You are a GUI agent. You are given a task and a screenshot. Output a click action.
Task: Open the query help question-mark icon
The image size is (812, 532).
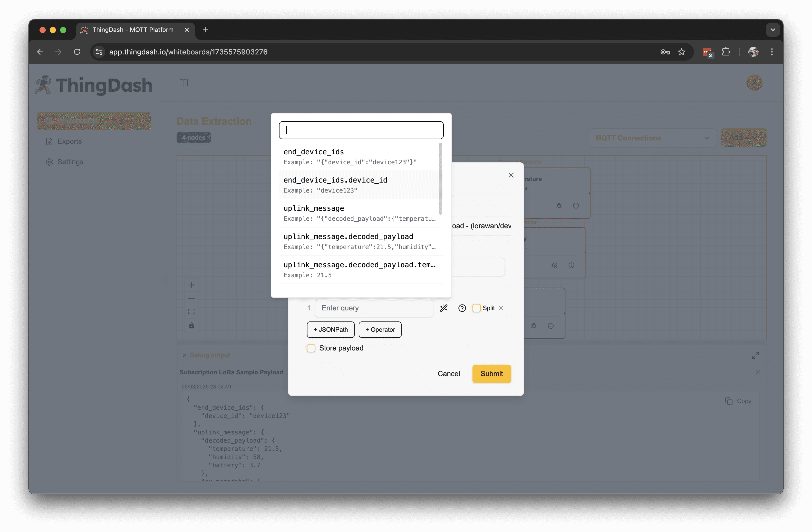click(x=462, y=308)
